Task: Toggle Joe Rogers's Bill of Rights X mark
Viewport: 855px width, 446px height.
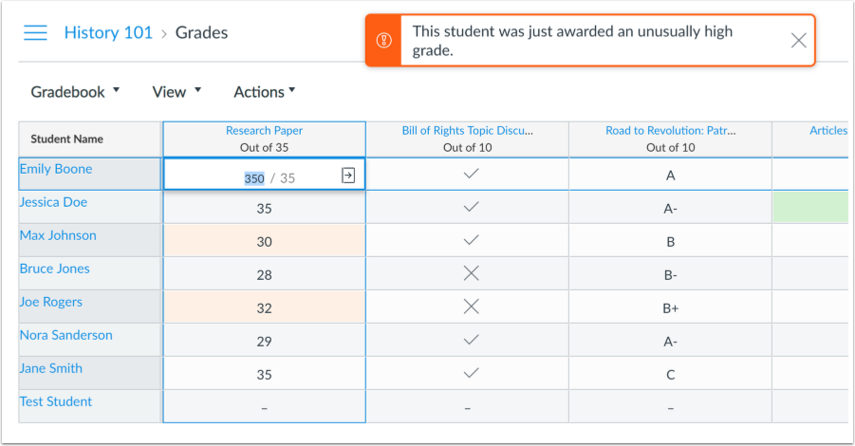Action: tap(471, 306)
